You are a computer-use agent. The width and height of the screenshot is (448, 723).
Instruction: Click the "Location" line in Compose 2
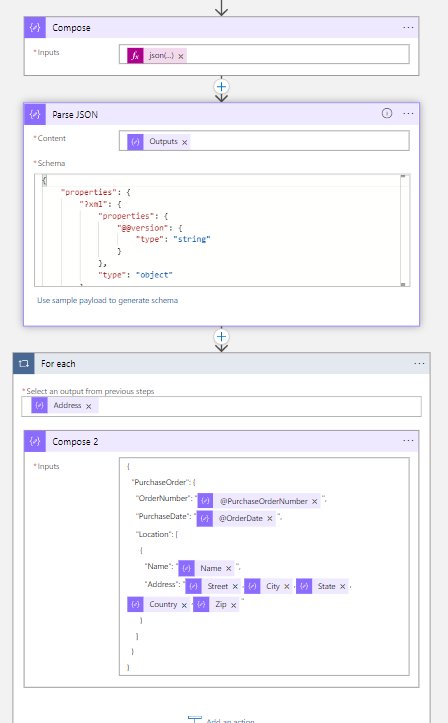155,534
